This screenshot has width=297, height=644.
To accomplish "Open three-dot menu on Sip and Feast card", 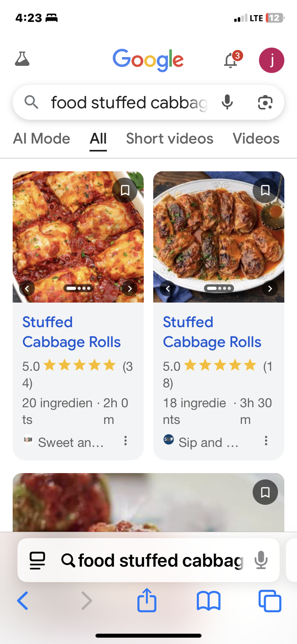I will (266, 441).
